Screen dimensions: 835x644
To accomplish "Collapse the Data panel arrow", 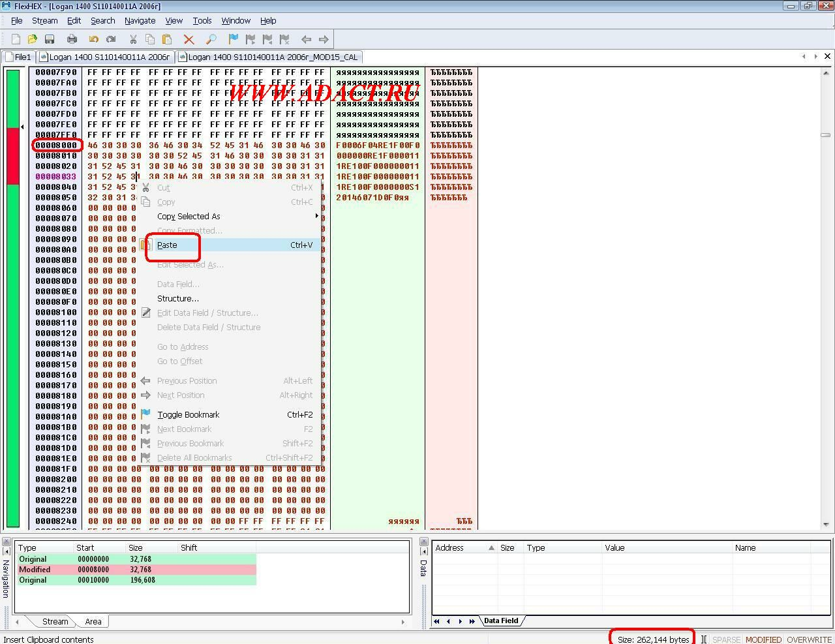I will coord(424,551).
